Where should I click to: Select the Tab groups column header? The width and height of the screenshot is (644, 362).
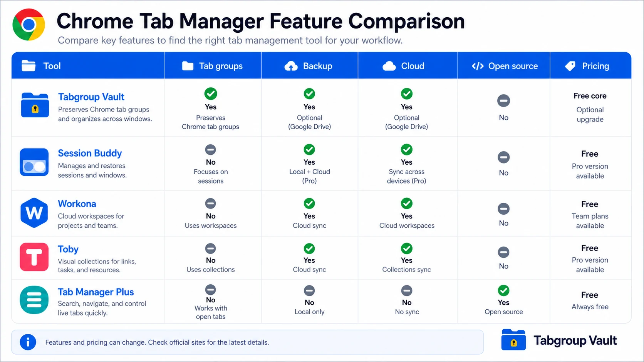coord(213,66)
